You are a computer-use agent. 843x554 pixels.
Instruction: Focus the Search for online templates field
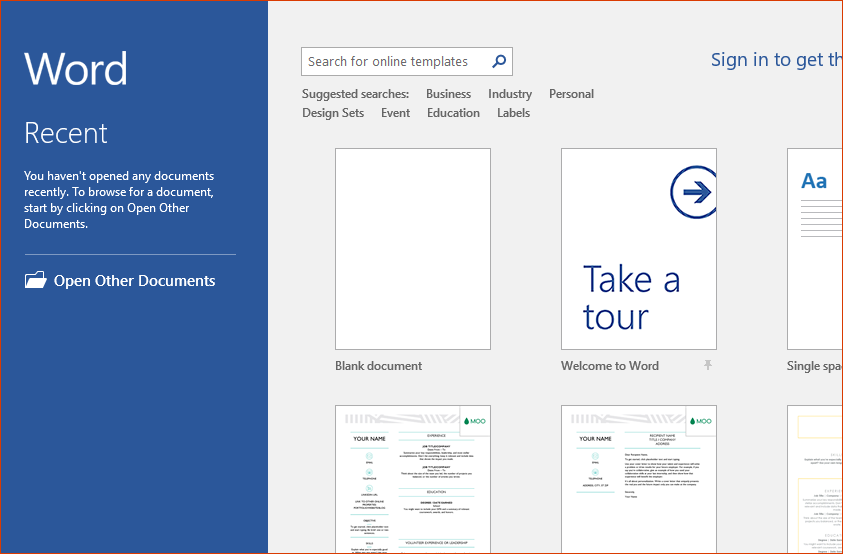pos(395,62)
